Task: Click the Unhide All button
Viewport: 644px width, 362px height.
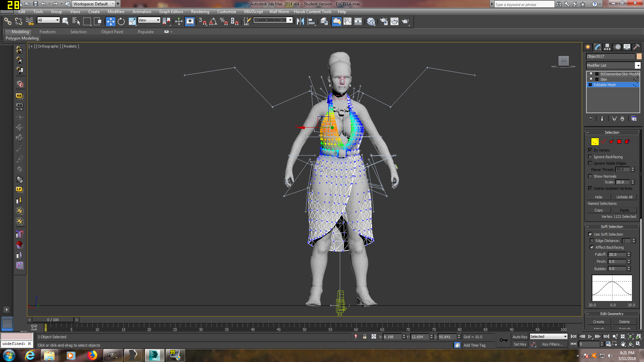Action: [x=624, y=197]
